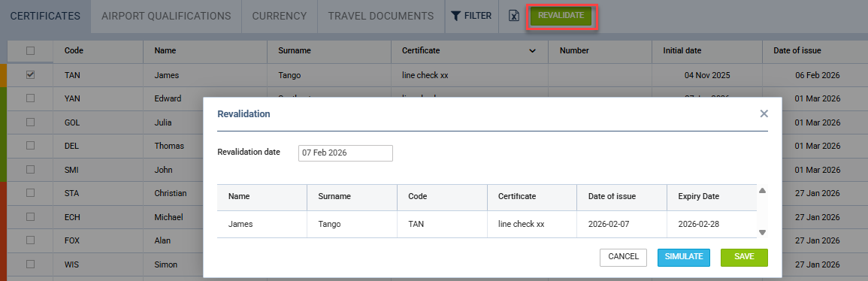Check the WIS row checkbox
Viewport: 868px width, 281px height.
(x=31, y=264)
